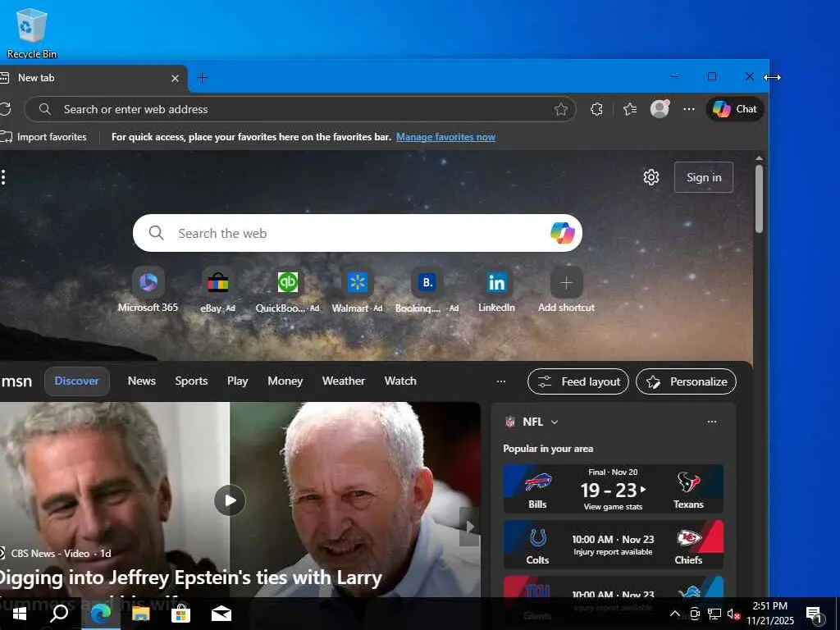Select the Weather feed tab
The width and height of the screenshot is (840, 630).
tap(344, 381)
